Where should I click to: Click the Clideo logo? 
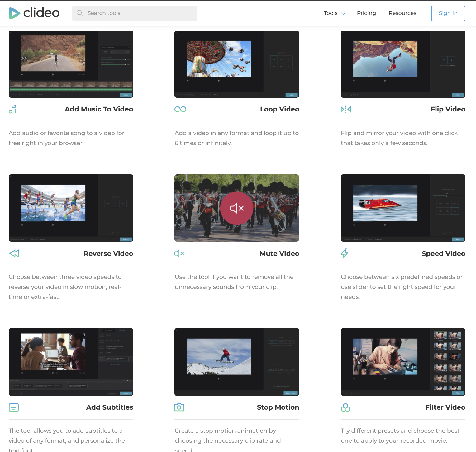pyautogui.click(x=34, y=13)
